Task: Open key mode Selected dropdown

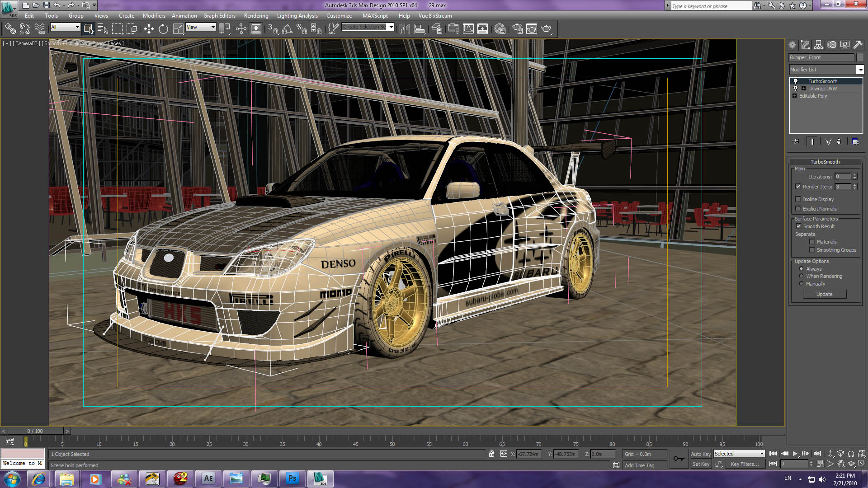Action: (x=739, y=454)
